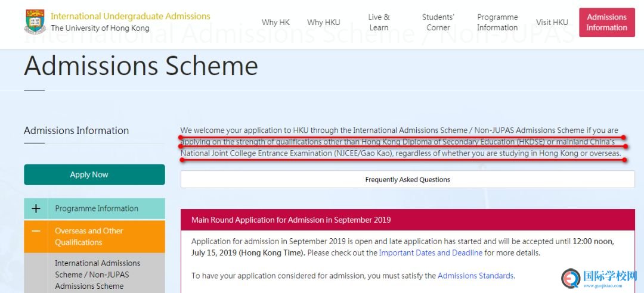This screenshot has width=644, height=293.
Task: Open the Why HKU menu
Action: (324, 22)
